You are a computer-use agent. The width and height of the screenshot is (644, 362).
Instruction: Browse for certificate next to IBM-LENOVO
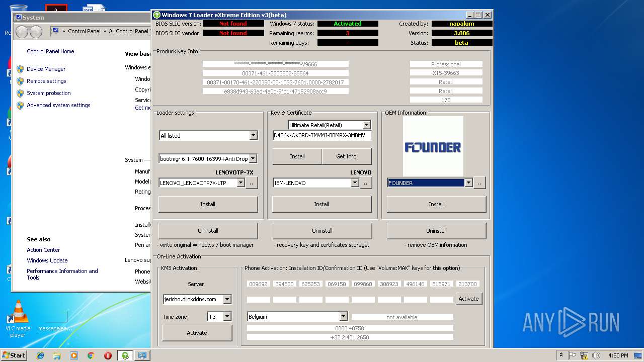(366, 183)
